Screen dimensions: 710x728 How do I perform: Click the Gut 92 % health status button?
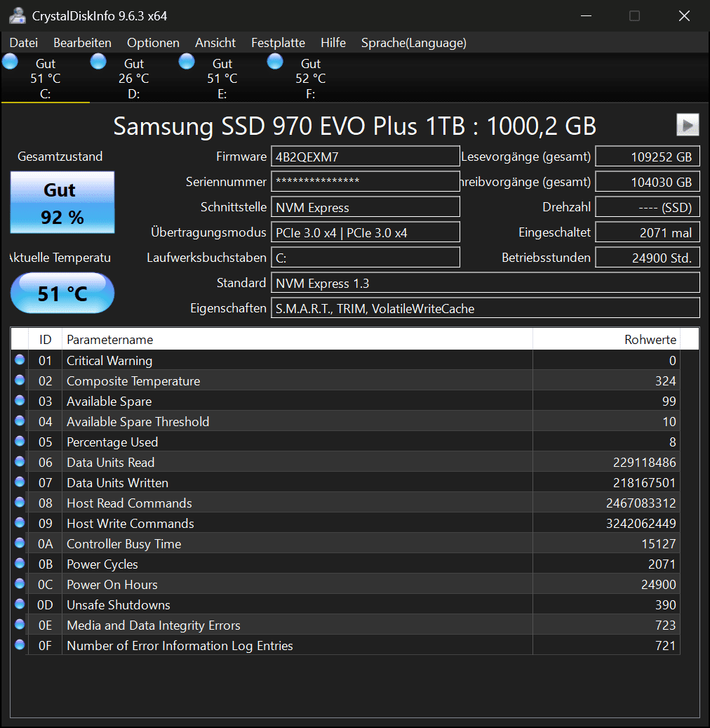62,202
